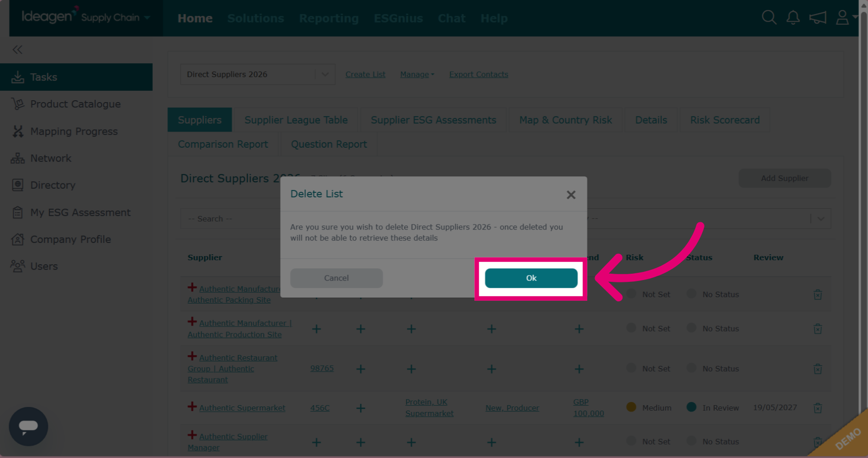Expand the Authentic Restaurant Group row

click(192, 356)
